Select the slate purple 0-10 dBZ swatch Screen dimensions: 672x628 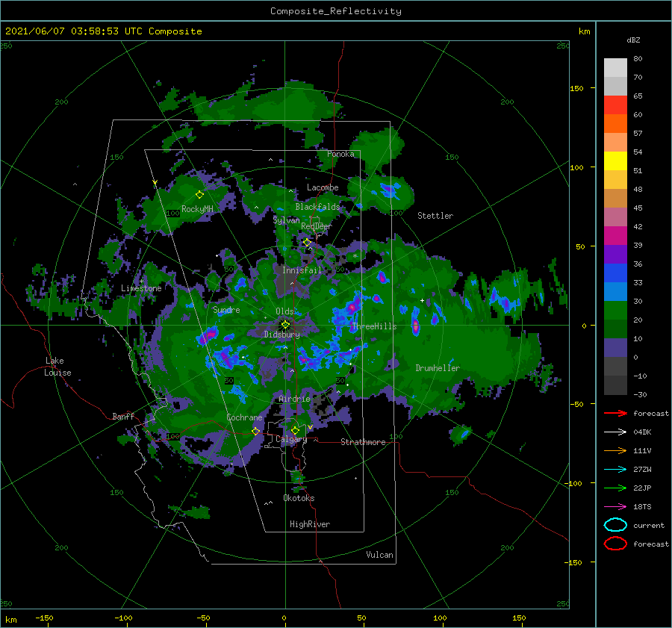[615, 348]
